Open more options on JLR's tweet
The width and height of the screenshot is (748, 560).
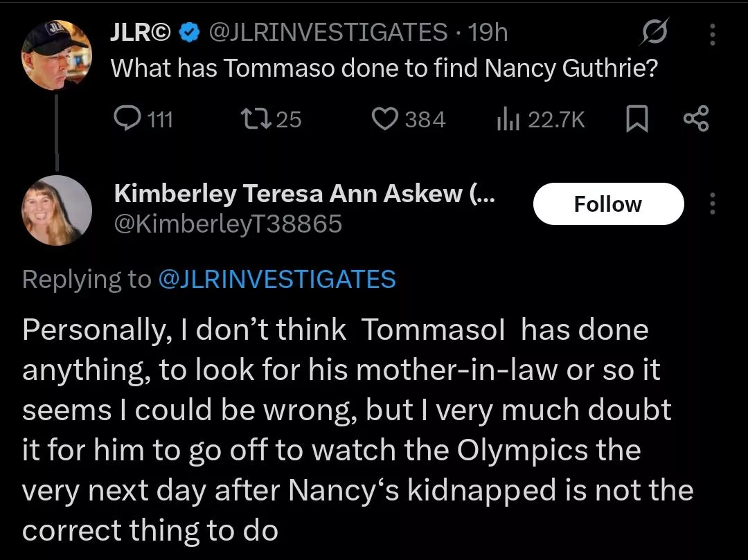coord(714,33)
